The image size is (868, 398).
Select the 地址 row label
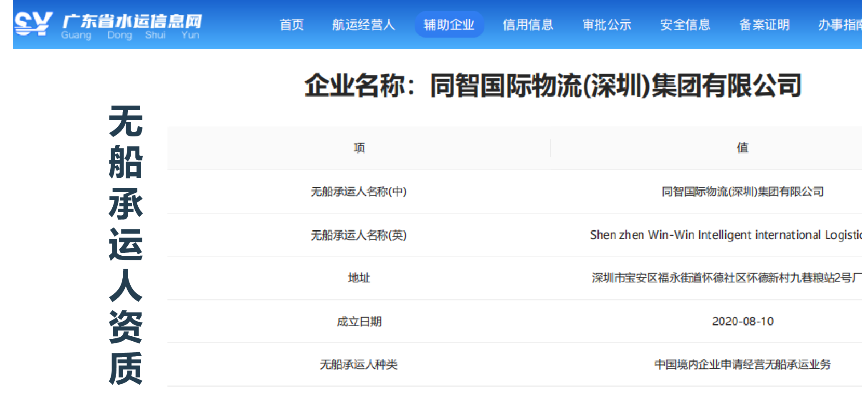(359, 278)
